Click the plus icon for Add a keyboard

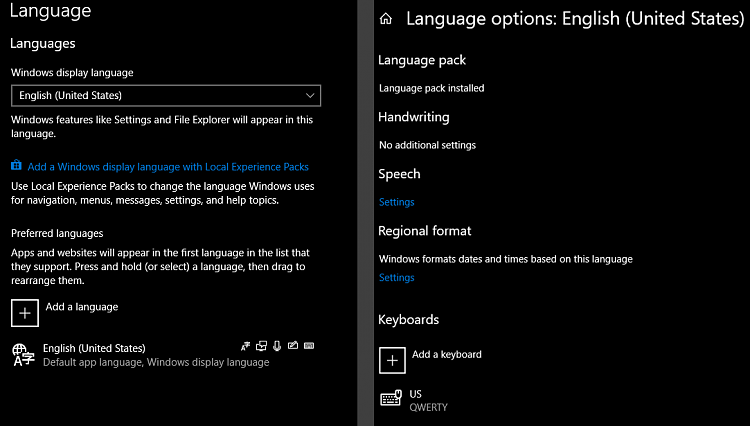coord(392,360)
